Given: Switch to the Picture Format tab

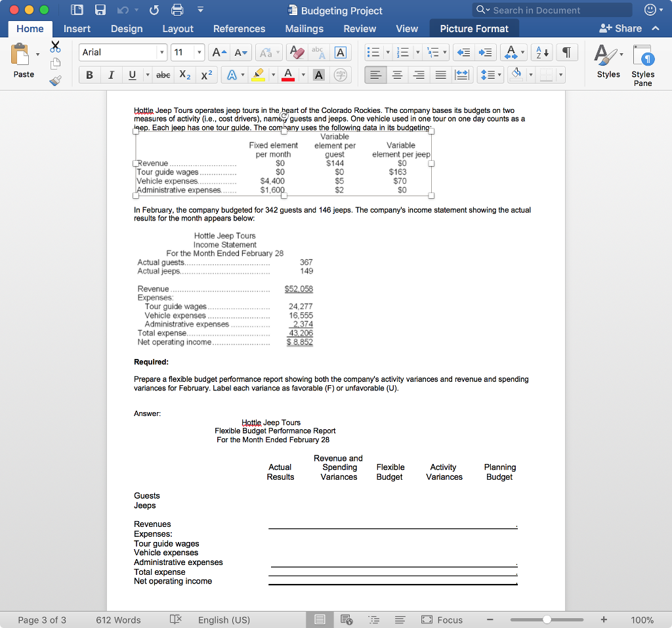Looking at the screenshot, I should [x=474, y=28].
